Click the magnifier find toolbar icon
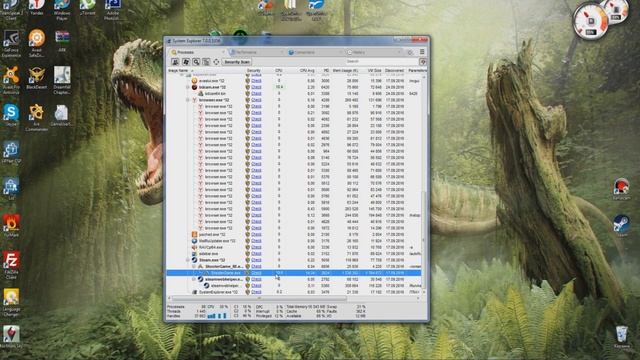640x360 pixels. click(x=196, y=62)
